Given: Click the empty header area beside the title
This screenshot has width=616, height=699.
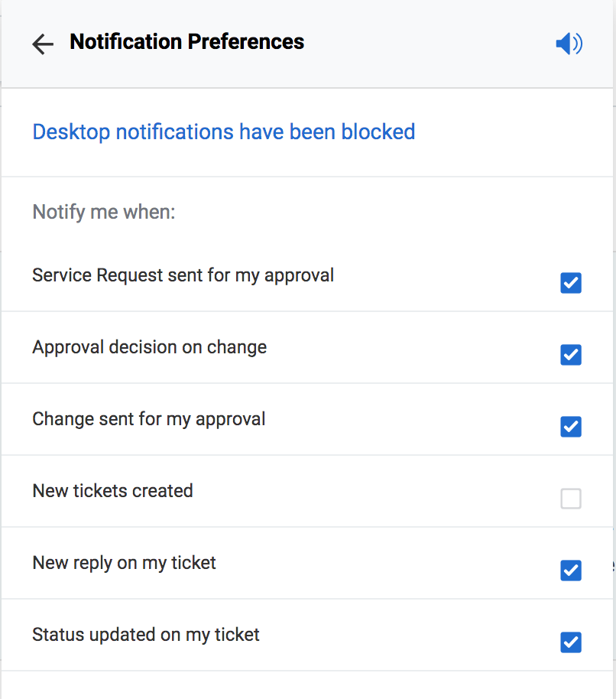Looking at the screenshot, I should tap(428, 44).
